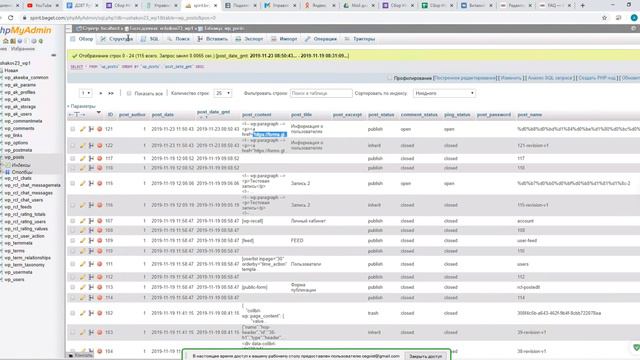Open column display options arrow in table header
This screenshot has width=640, height=360.
[x=98, y=112]
